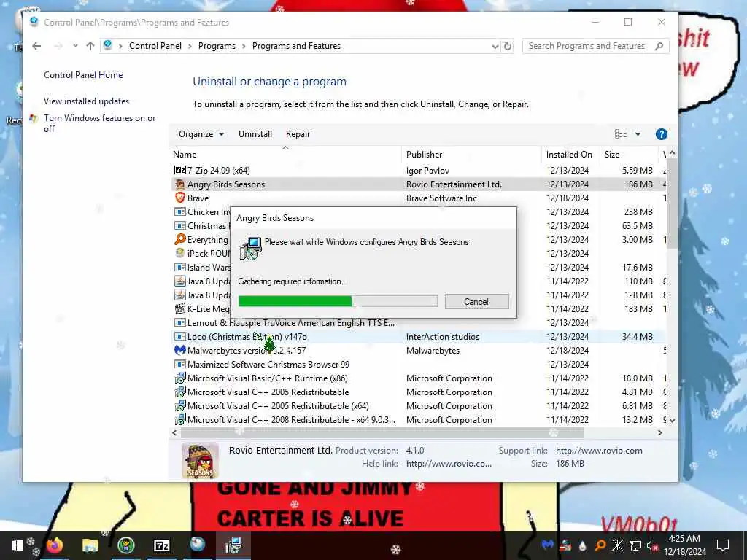Viewport: 747px width, 560px height.
Task: Expand the view options dropdown arrow
Action: 638,134
